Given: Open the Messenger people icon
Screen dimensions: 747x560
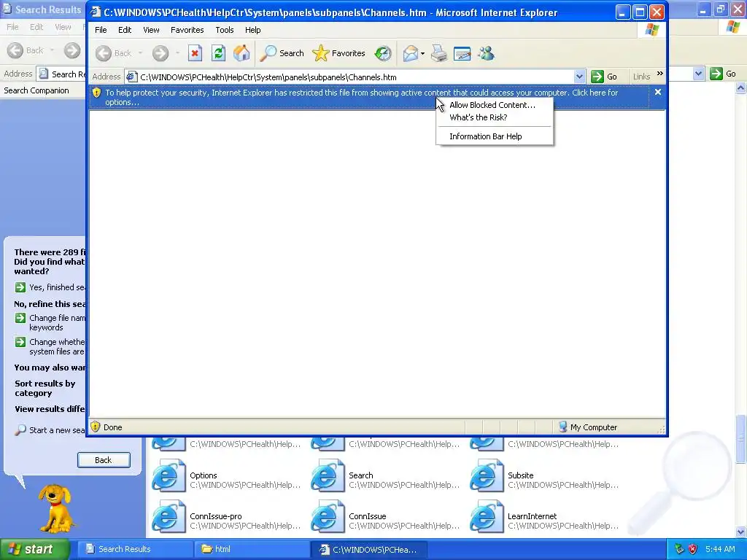Looking at the screenshot, I should pos(487,53).
